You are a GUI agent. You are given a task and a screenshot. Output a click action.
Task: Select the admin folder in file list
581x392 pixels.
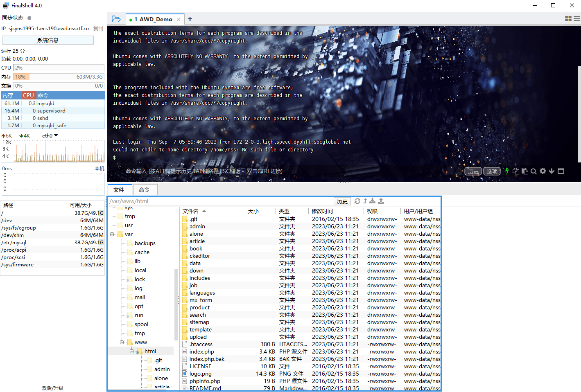(311, 227)
